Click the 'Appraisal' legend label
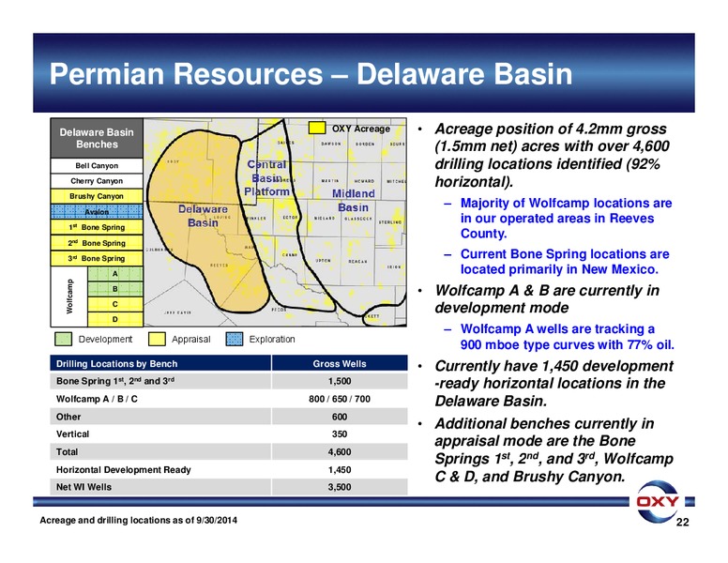 [191, 340]
